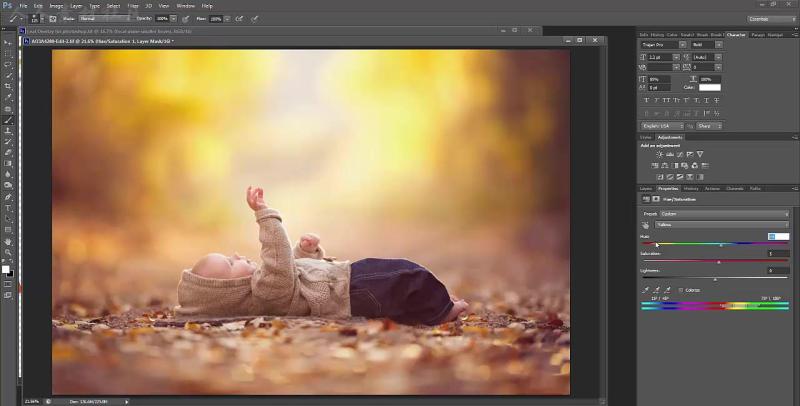Open the color range dropdown showing Yellows

pyautogui.click(x=722, y=225)
